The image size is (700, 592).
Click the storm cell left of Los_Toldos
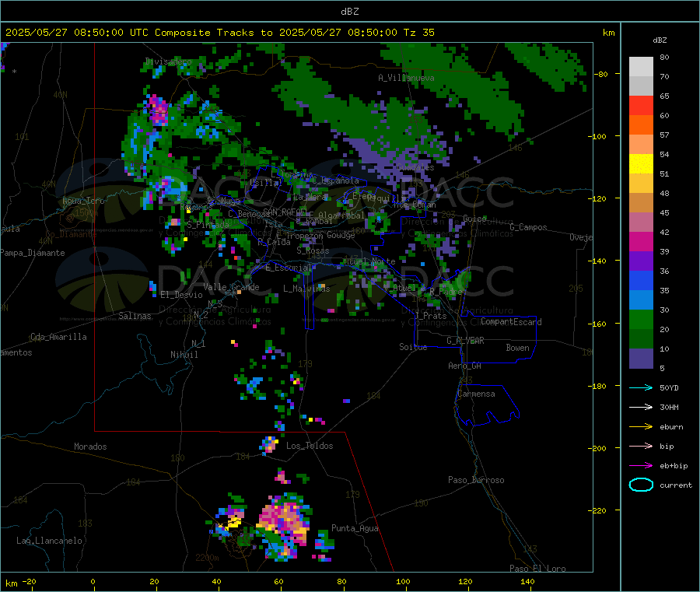click(x=269, y=445)
